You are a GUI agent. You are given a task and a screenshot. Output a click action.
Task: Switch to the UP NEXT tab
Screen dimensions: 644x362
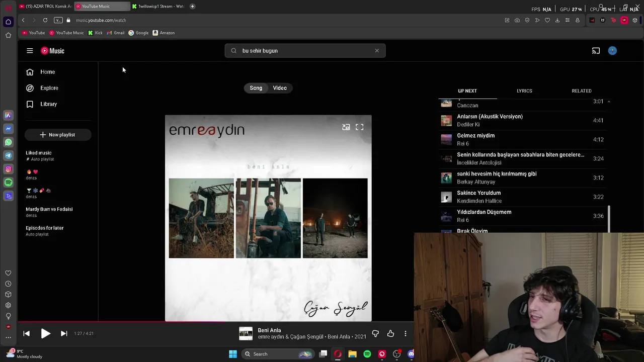coord(467,91)
